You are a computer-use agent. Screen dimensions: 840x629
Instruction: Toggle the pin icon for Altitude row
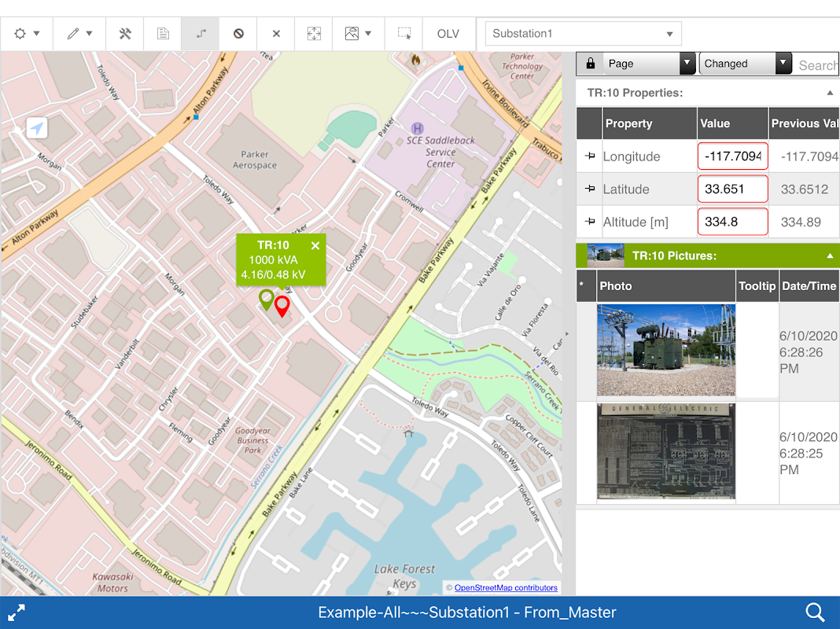click(x=590, y=222)
